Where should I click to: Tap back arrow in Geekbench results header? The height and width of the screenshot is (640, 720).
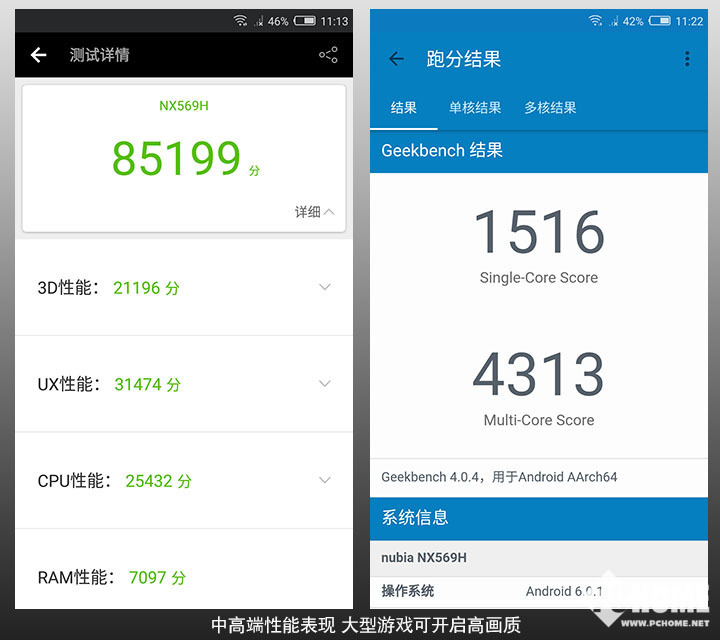click(x=396, y=59)
